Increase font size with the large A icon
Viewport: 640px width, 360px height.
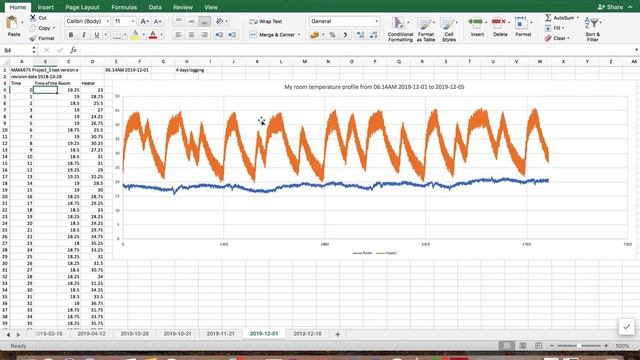144,21
